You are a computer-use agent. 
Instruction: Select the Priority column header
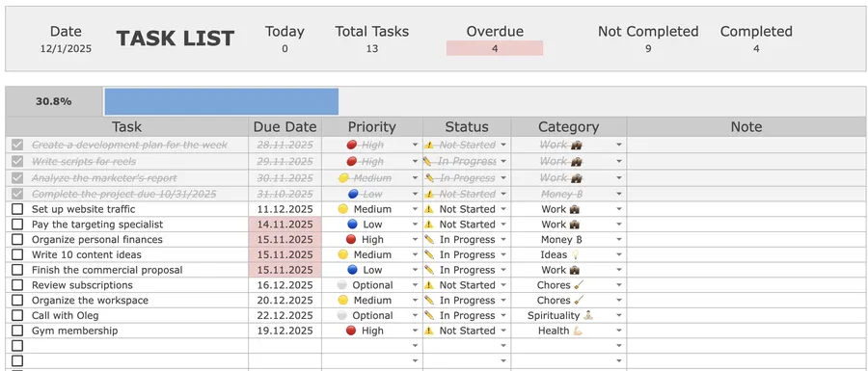tap(372, 126)
